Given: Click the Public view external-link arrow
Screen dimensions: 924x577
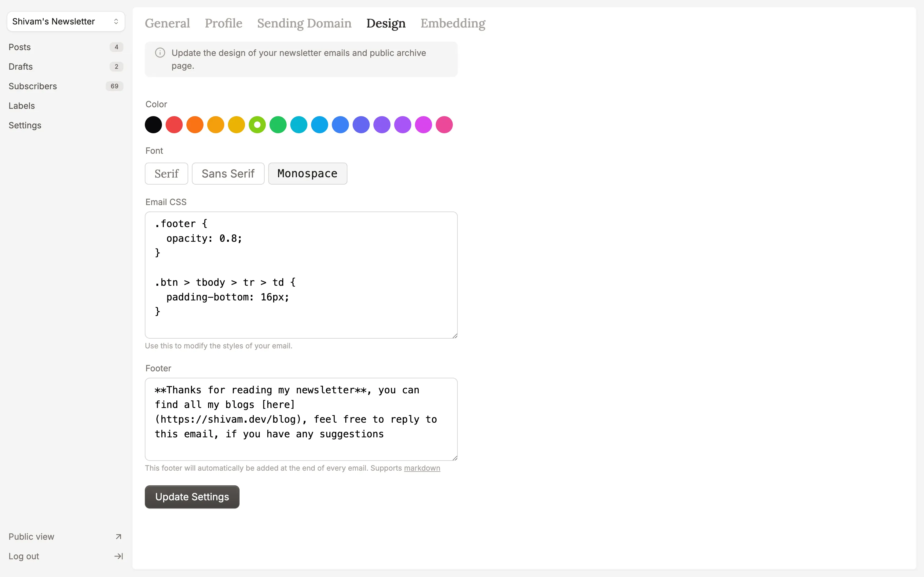Looking at the screenshot, I should point(118,536).
